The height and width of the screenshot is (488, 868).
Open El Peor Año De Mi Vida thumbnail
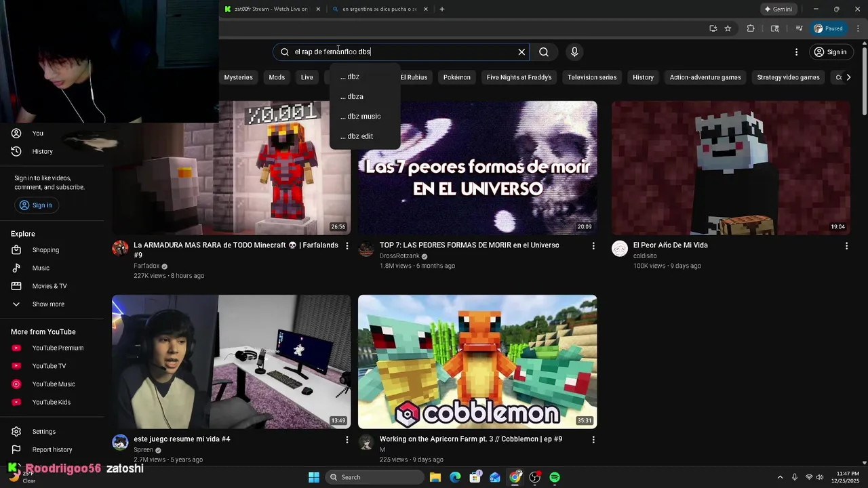pyautogui.click(x=731, y=168)
